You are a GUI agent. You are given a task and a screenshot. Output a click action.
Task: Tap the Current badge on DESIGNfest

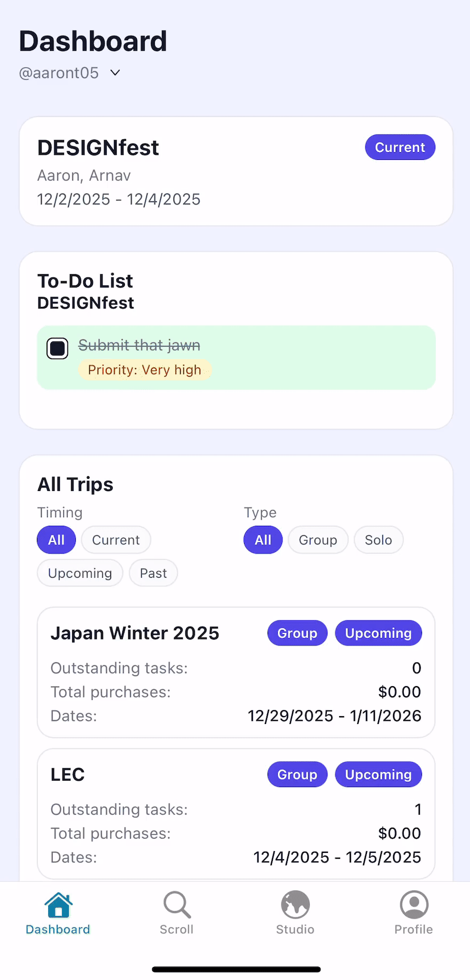tap(400, 147)
